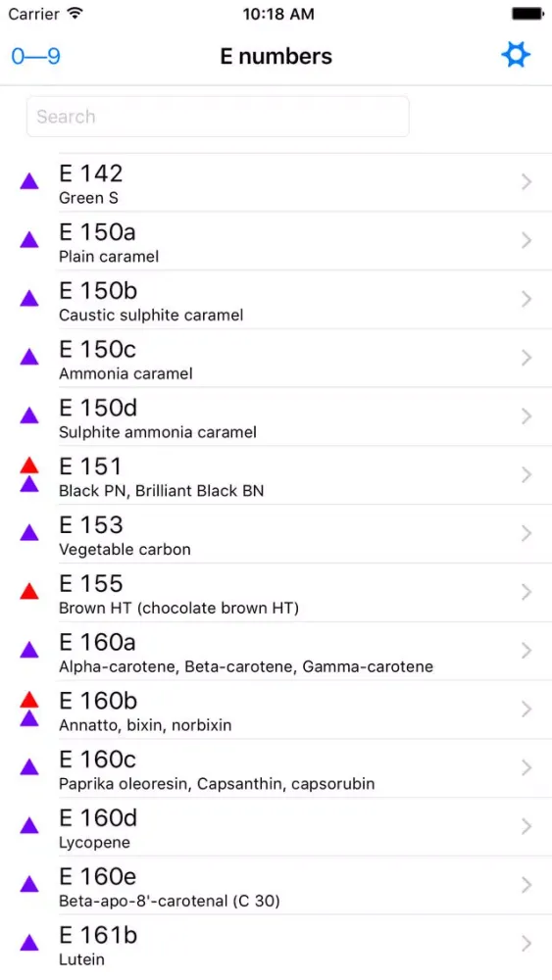Select the E 160d Lycopene row
The image size is (552, 980).
pyautogui.click(x=276, y=827)
